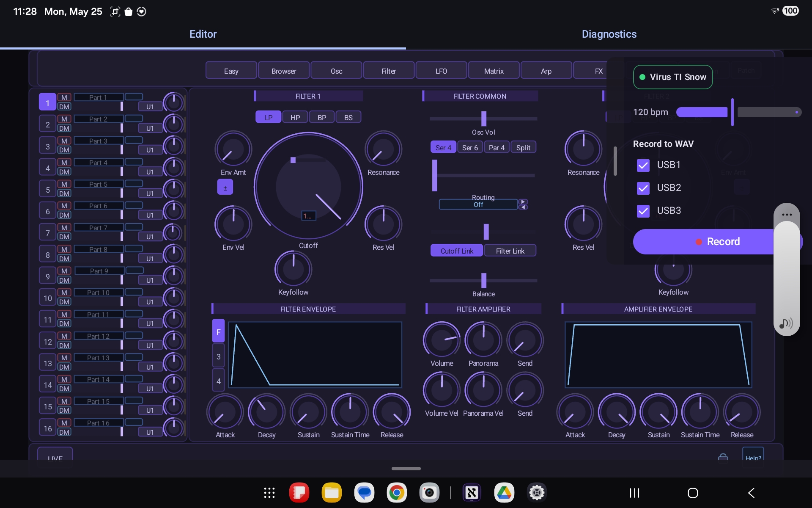Click the Filter 1 Resonance knob
The height and width of the screenshot is (508, 812).
point(383,149)
